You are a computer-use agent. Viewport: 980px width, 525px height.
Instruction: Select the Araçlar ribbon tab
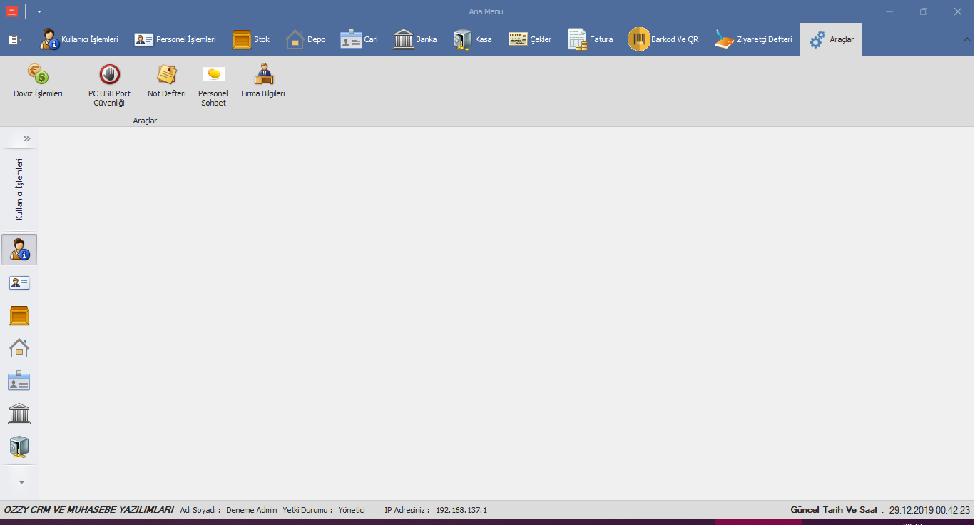[x=831, y=39]
